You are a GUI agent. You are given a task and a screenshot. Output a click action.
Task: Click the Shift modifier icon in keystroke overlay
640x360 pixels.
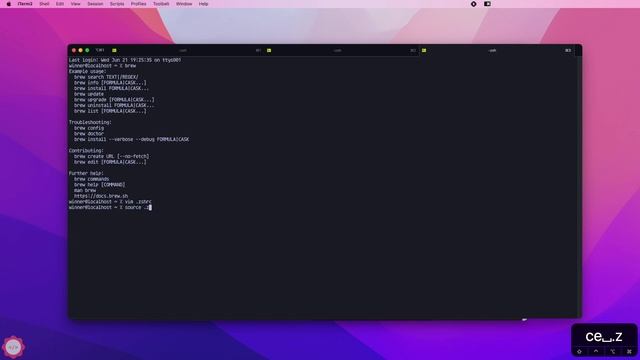click(x=579, y=351)
